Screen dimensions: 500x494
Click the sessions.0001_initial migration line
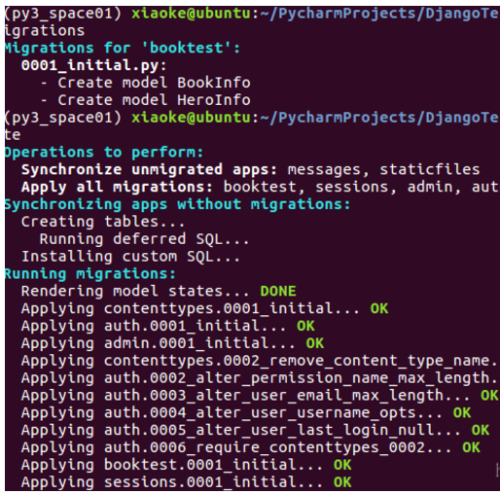(186, 482)
